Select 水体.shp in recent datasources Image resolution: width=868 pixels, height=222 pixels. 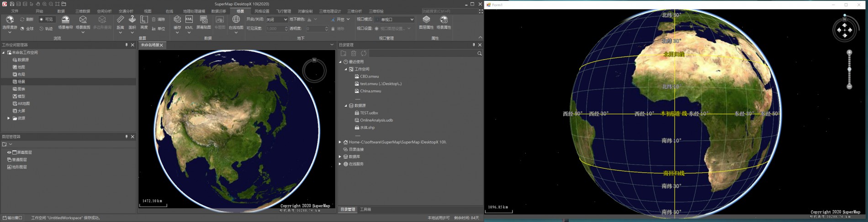(367, 127)
